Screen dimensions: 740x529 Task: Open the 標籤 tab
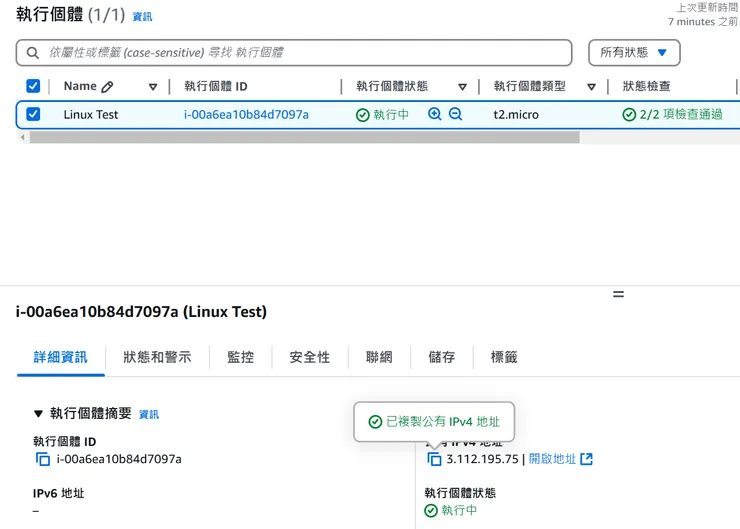(x=504, y=357)
